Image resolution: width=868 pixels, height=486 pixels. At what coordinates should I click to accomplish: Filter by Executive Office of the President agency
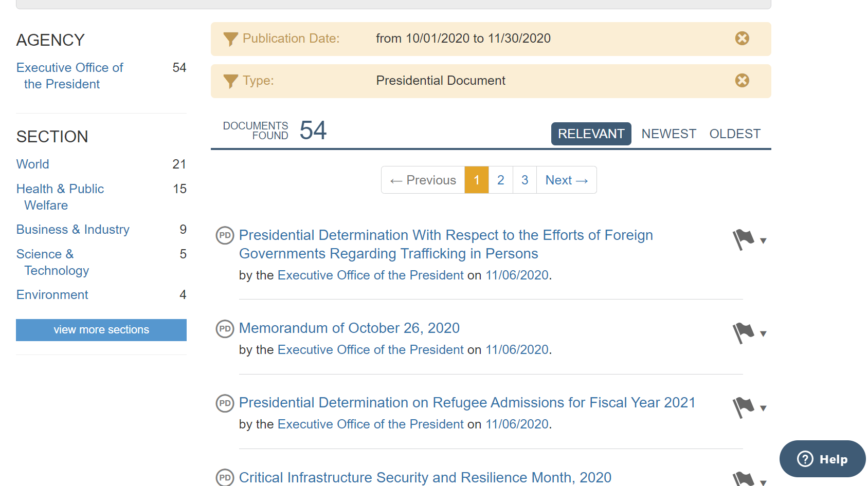(69, 76)
